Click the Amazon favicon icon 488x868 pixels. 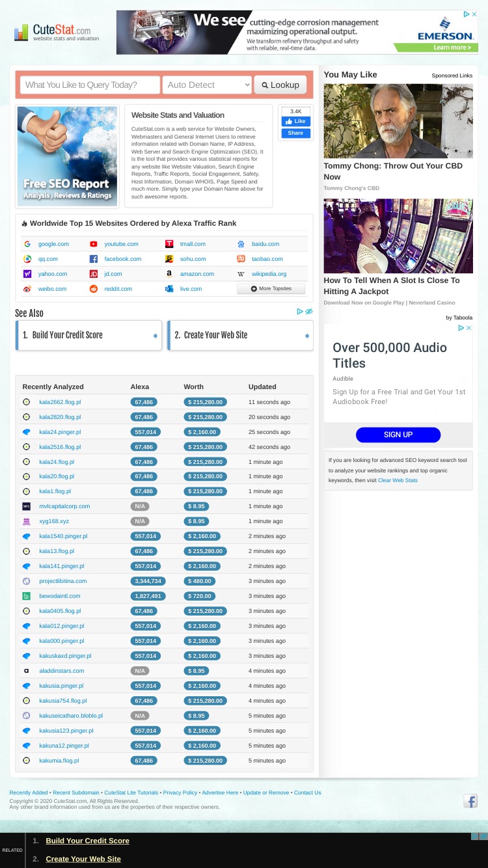(x=169, y=274)
